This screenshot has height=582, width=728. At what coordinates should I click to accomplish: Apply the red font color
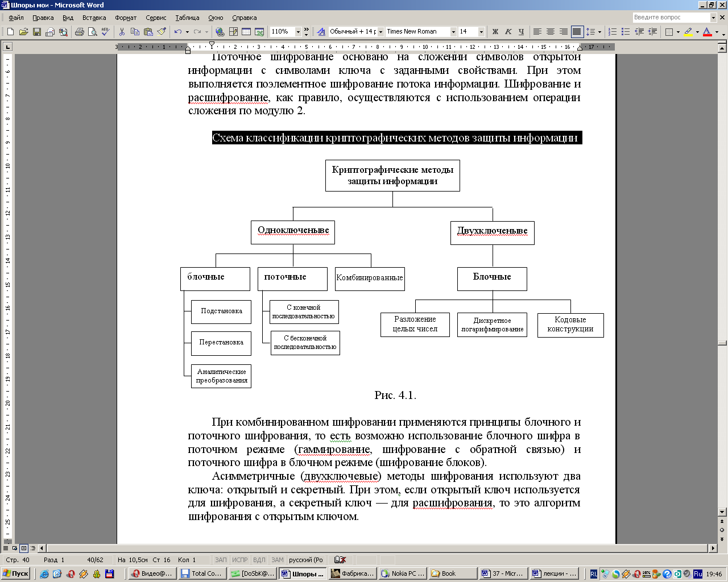[707, 32]
